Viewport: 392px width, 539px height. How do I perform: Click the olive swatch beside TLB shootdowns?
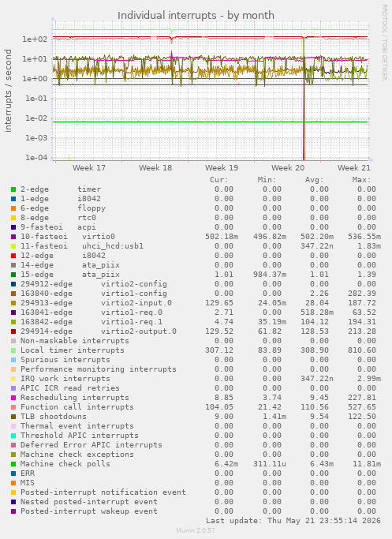13,417
